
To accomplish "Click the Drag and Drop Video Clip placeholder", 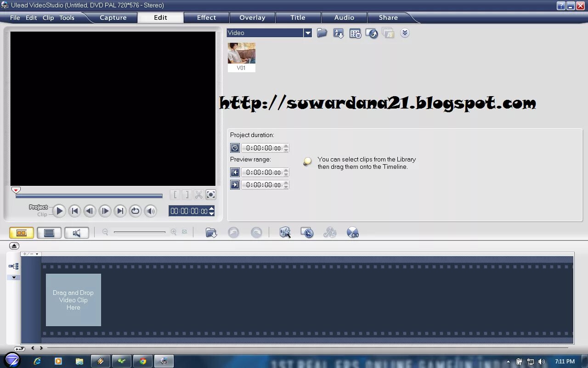I will tap(73, 300).
